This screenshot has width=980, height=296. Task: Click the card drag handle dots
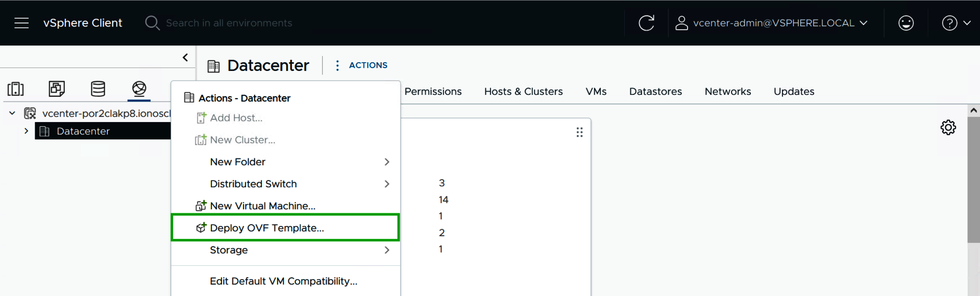(x=579, y=133)
